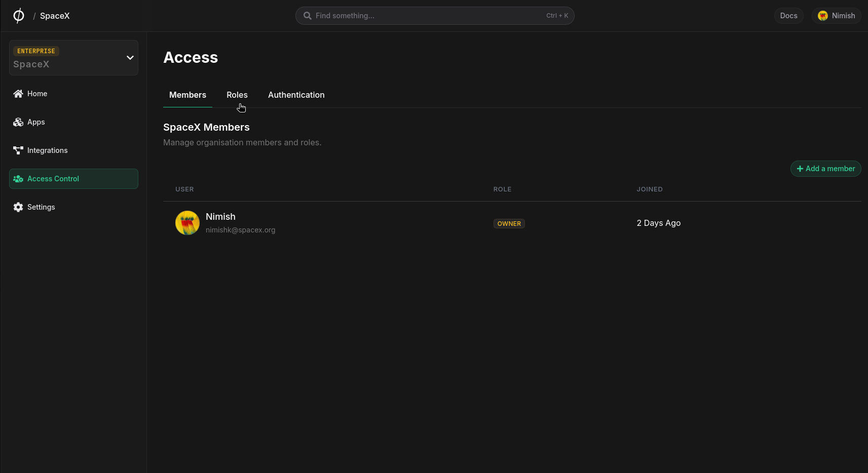Click nimishk@spacex.org email text
The width and height of the screenshot is (868, 473).
[240, 230]
